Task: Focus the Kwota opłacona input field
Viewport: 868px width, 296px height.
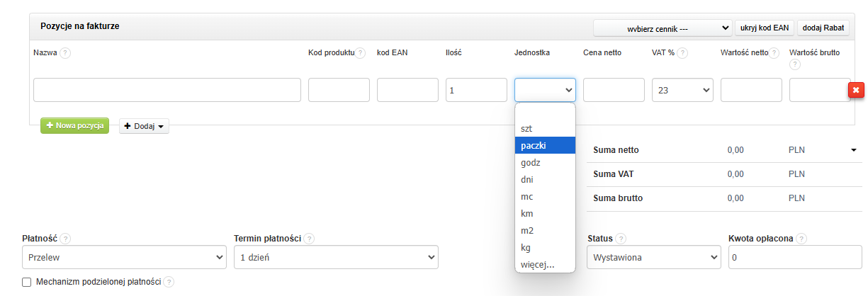Action: 795,258
